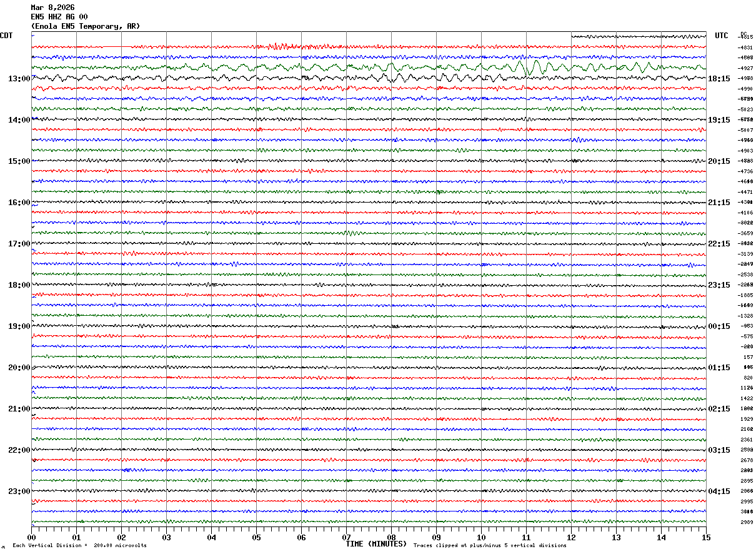Screen dimensions: 756x554
Task: Click the DC offset value '-4736'
Action: click(x=745, y=171)
